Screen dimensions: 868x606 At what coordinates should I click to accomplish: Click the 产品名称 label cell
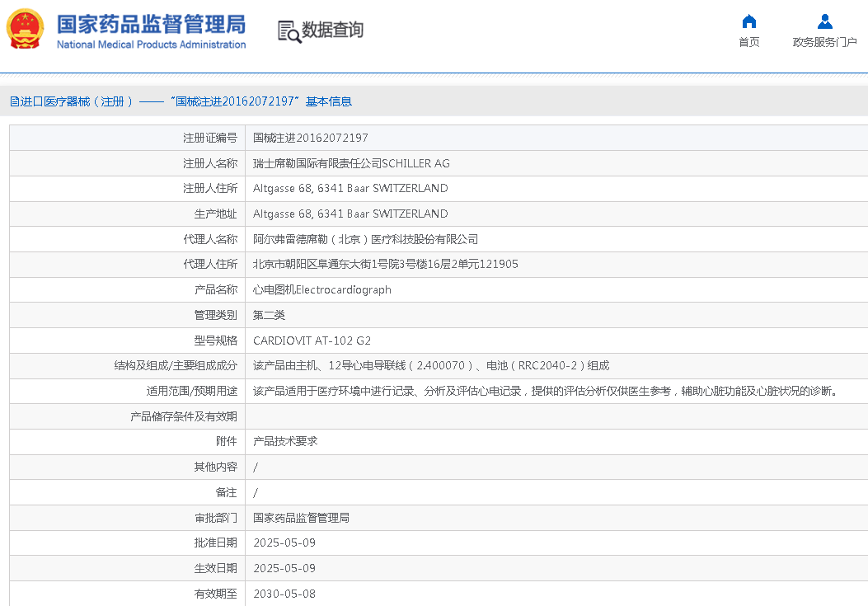coord(127,289)
